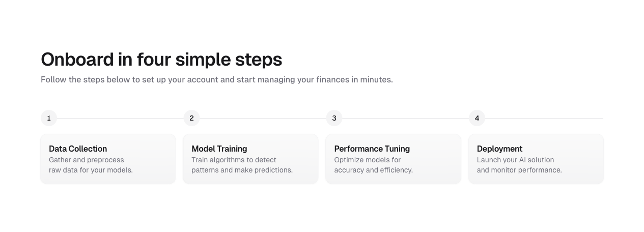Image resolution: width=644 pixels, height=232 pixels.
Task: Select the Performance Tuning card title
Action: point(372,149)
